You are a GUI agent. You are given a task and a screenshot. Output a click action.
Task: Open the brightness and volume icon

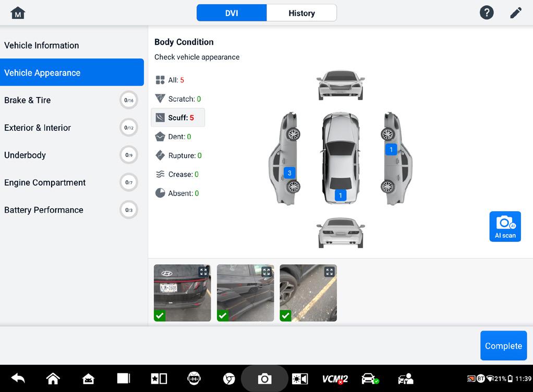[300, 378]
